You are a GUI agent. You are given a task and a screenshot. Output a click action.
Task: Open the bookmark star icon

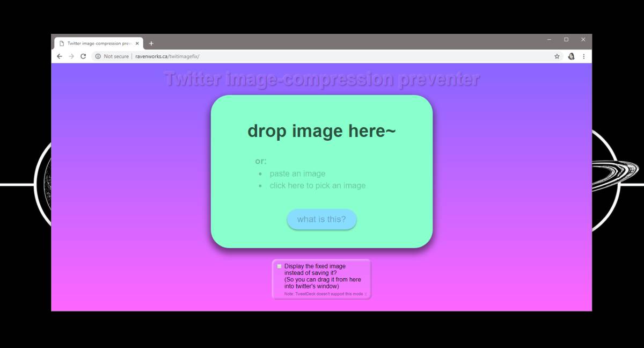pyautogui.click(x=557, y=56)
